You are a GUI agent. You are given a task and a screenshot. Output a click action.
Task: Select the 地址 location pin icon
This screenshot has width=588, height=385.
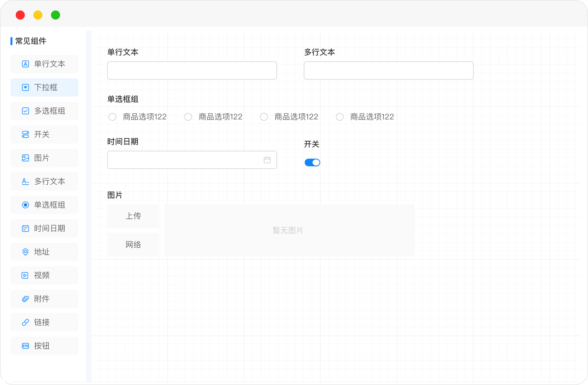25,252
